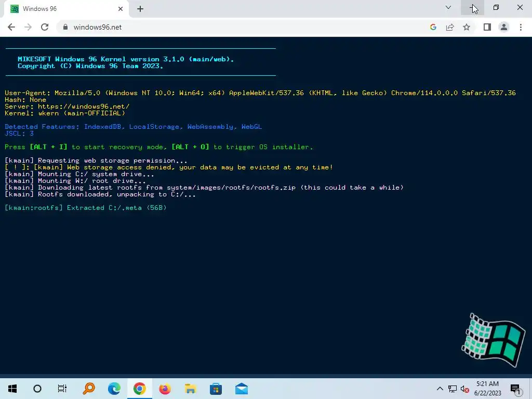Open Cortana circle in the taskbar
This screenshot has width=532, height=399.
[x=37, y=389]
